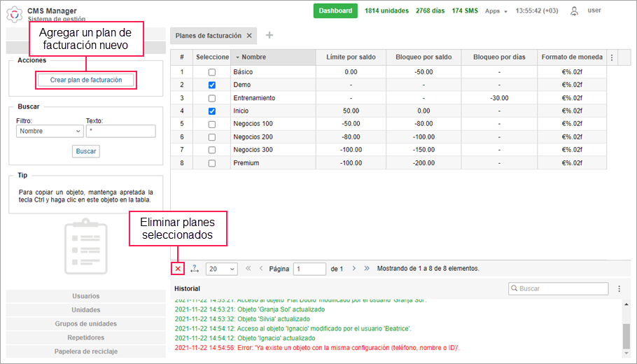Go to previous page arrow

[261, 269]
